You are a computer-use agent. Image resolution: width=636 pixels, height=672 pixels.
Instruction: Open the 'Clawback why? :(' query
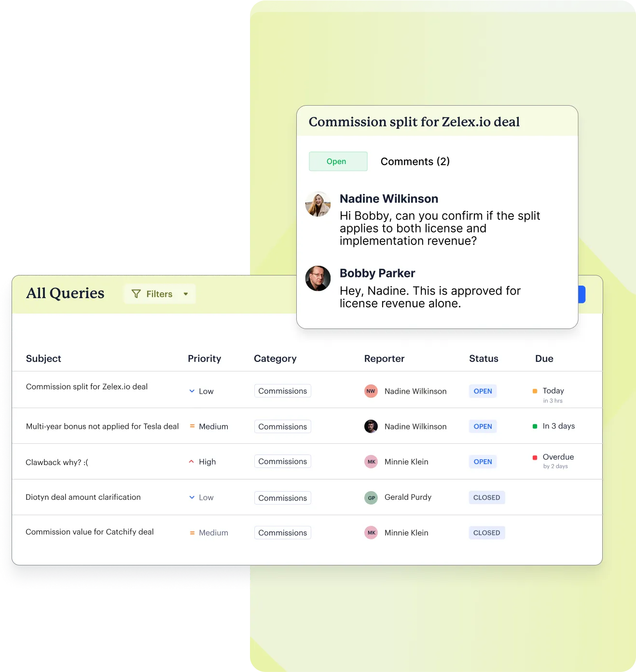pos(57,462)
